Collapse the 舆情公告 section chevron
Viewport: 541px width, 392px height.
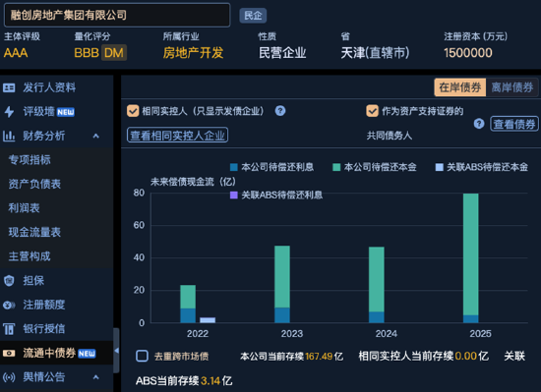tap(96, 377)
